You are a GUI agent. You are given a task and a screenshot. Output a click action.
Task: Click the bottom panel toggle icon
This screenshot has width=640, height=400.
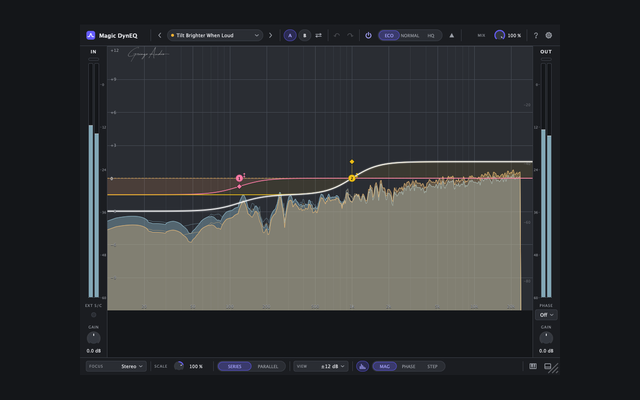[x=548, y=366]
